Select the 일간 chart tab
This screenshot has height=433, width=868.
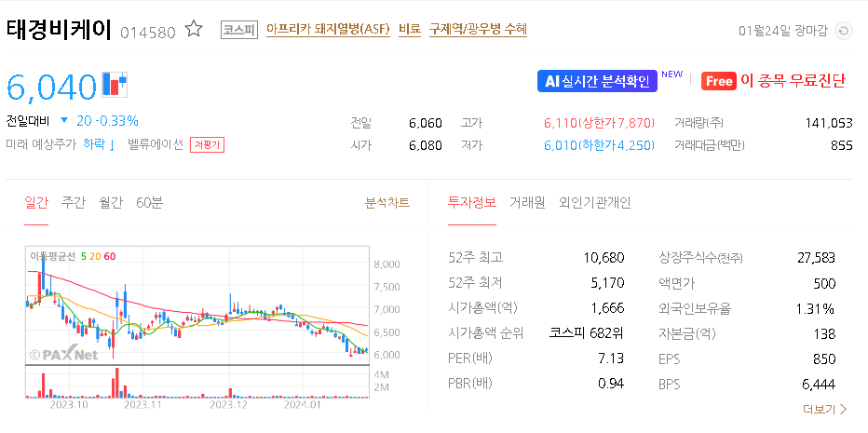coord(36,203)
